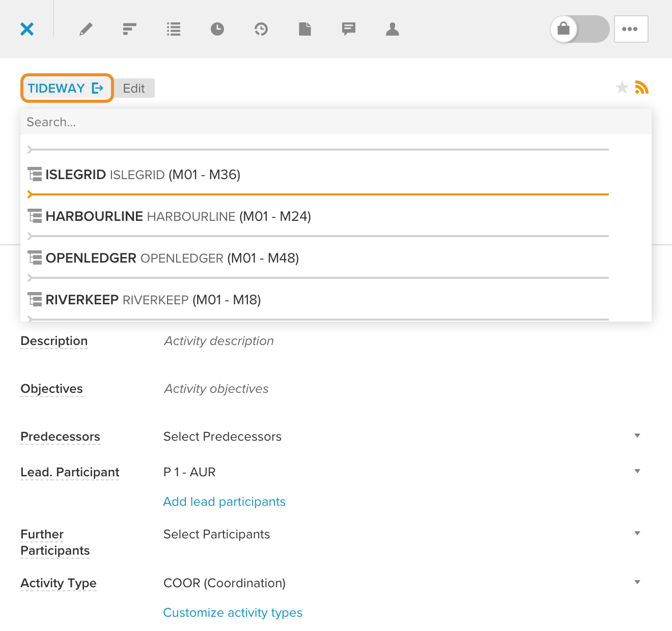Open the clock time icon
Viewport: 672px width, 631px height.
click(x=217, y=29)
